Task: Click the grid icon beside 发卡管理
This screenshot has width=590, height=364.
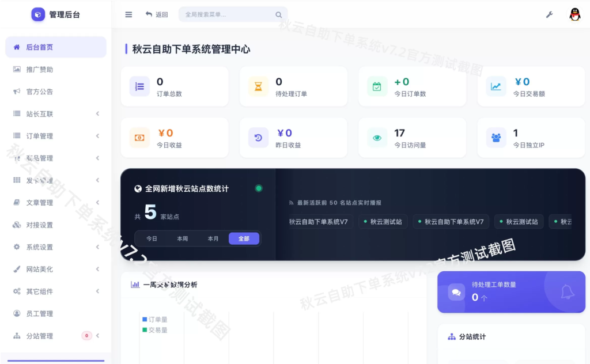Action: pyautogui.click(x=17, y=180)
